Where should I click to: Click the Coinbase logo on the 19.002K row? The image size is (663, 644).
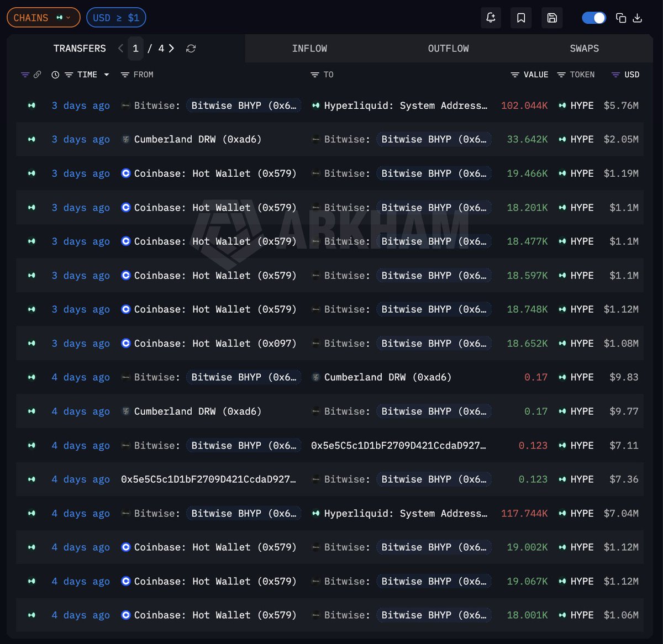click(126, 547)
